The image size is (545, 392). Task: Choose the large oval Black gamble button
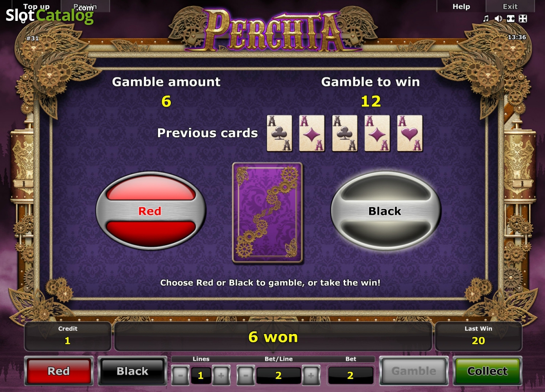point(385,211)
